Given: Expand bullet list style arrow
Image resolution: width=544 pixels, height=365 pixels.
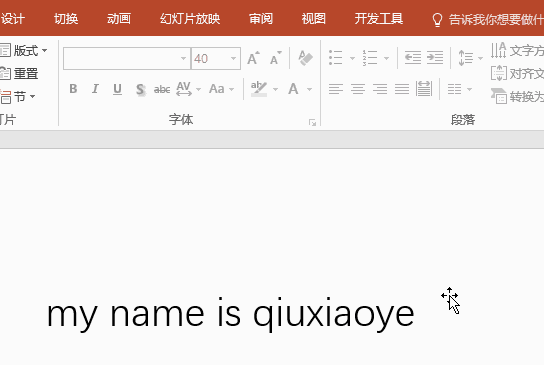Looking at the screenshot, I should pyautogui.click(x=352, y=58).
